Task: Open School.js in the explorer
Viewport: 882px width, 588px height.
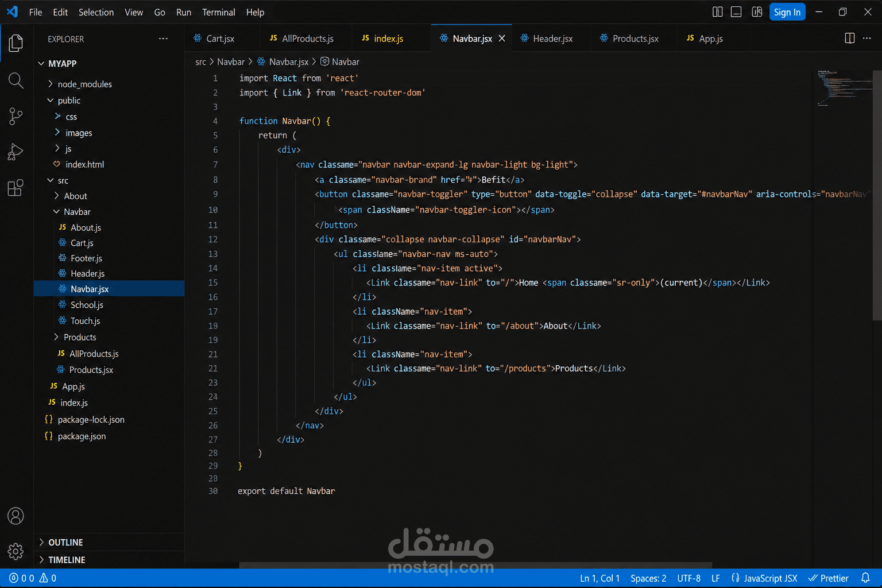Action: (x=87, y=305)
